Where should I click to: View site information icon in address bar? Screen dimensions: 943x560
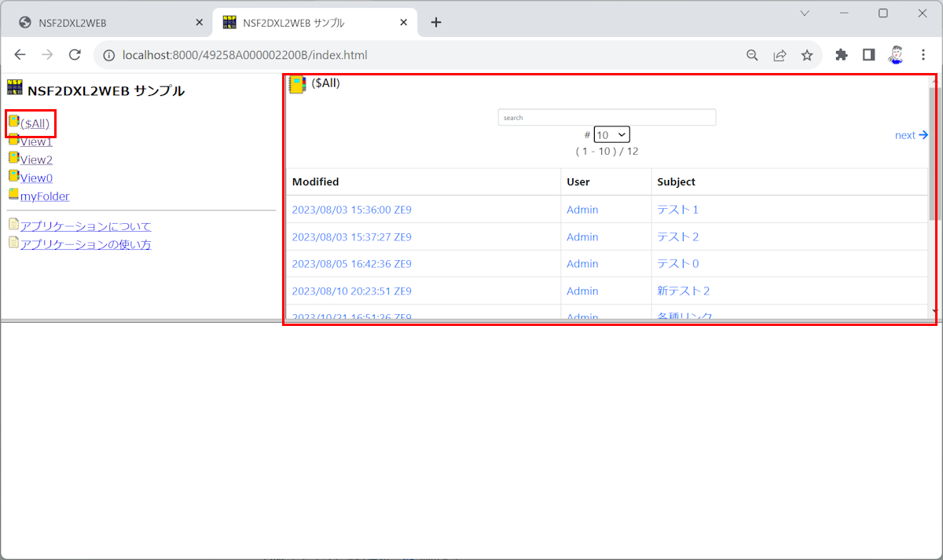(x=108, y=55)
